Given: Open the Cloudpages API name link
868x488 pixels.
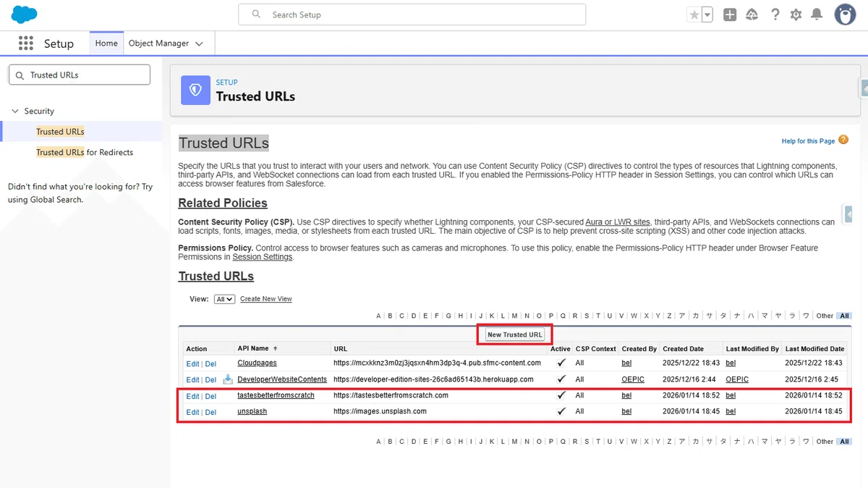Looking at the screenshot, I should click(257, 363).
